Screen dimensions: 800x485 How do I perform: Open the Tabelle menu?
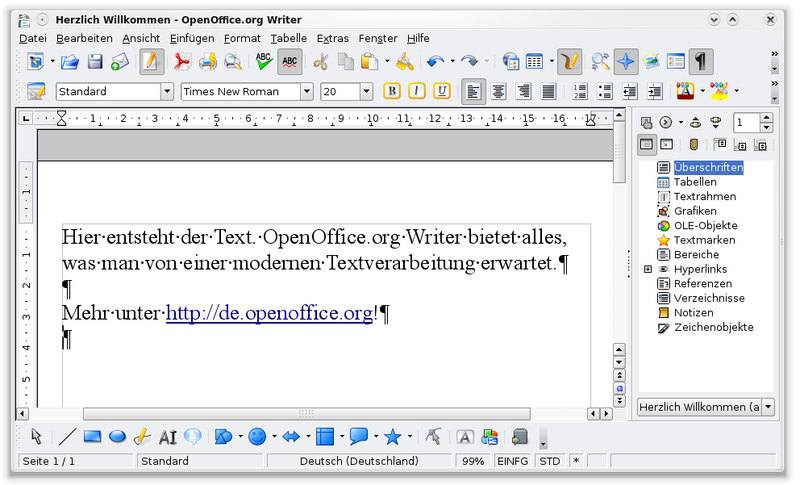pos(288,38)
